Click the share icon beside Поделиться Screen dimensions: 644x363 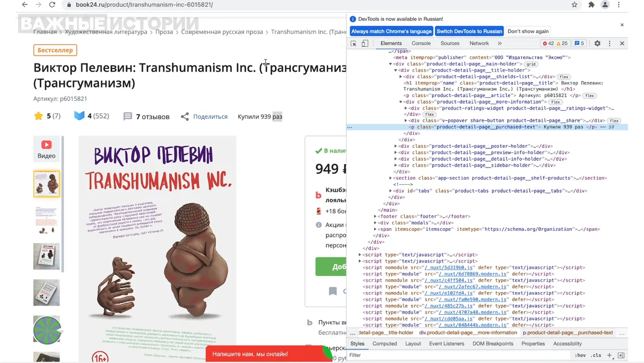[185, 117]
